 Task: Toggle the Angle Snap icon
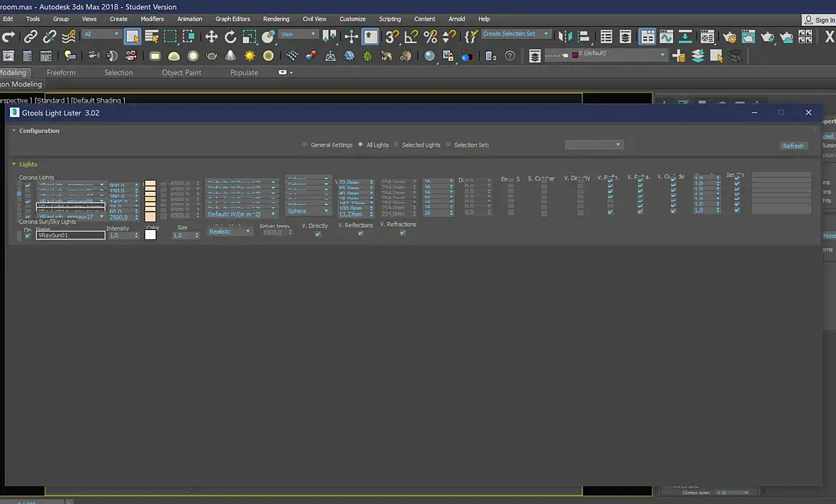tap(411, 36)
